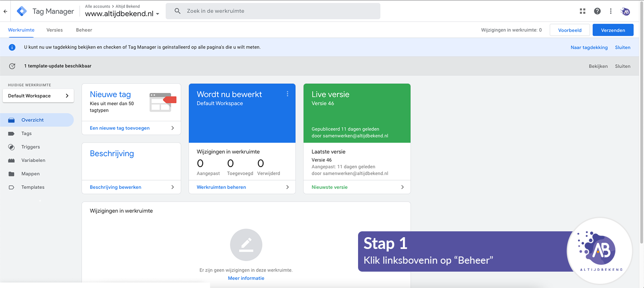Click the Triggers icon in sidebar
Screen dimensions: 644x288
coord(12,147)
